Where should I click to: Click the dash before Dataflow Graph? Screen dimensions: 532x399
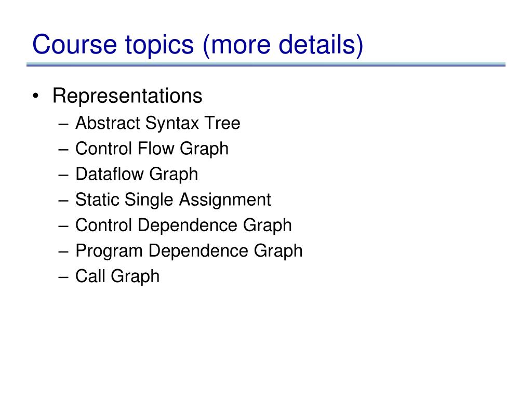(63, 175)
